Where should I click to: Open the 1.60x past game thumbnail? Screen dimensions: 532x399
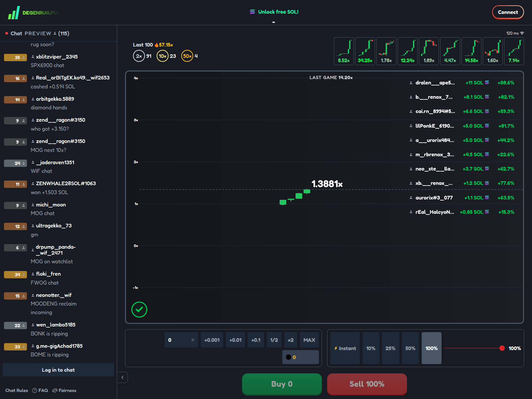coord(493,51)
